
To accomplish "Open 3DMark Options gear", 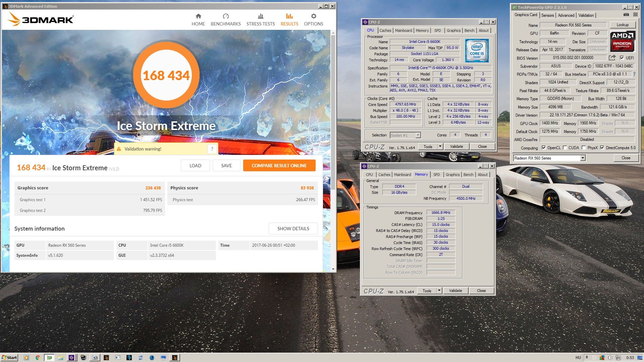I will click(x=313, y=16).
